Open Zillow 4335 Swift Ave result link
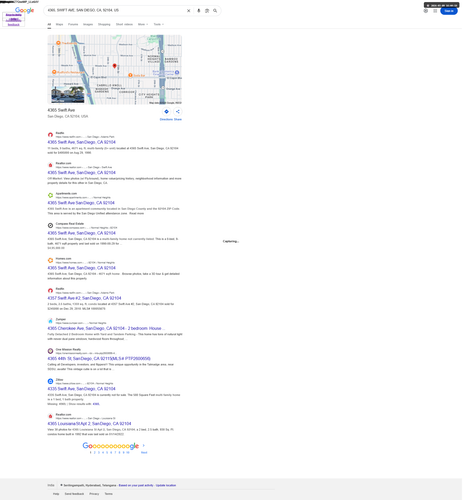This screenshot has width=466, height=500. tap(82, 389)
